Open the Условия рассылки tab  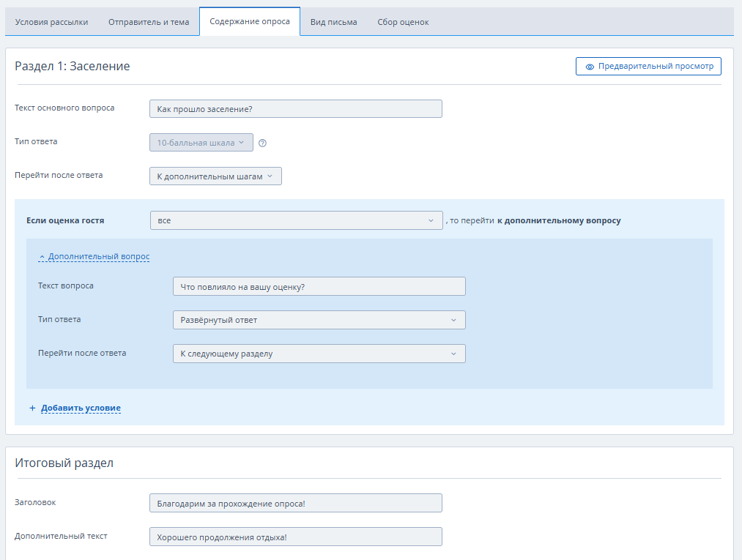[51, 22]
